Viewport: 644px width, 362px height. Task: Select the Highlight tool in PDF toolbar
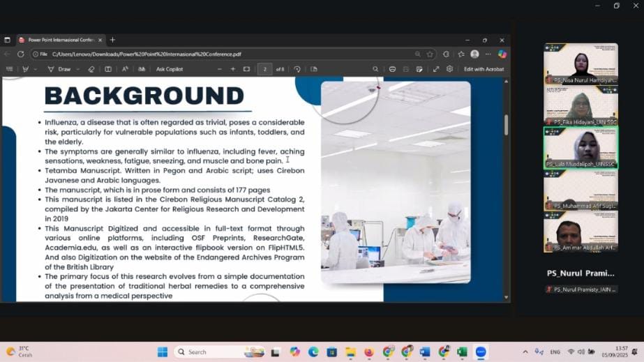click(x=25, y=69)
